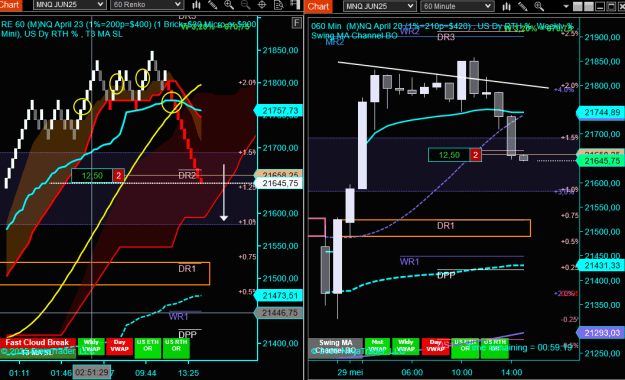Open the MNQ JUN25 instrument dropdown in right chart
The height and width of the screenshot is (380, 625).
379,6
